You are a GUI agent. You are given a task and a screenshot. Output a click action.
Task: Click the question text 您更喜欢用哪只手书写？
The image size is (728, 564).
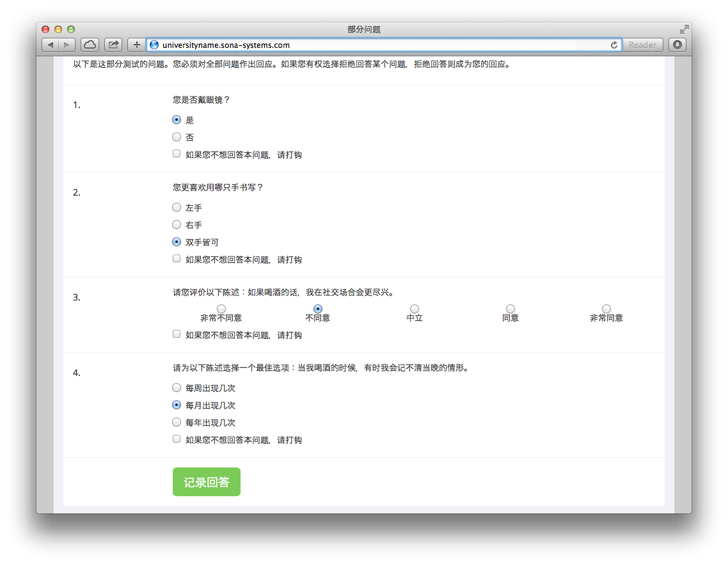pyautogui.click(x=218, y=187)
